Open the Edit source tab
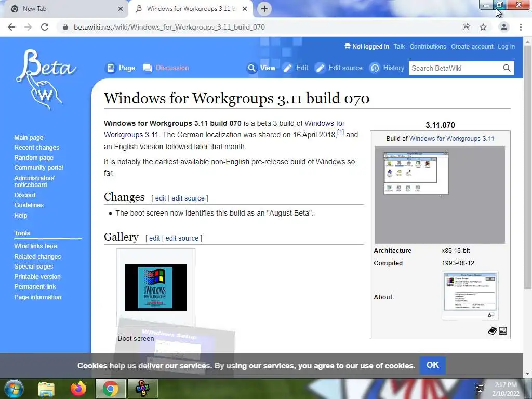Viewport: 532px width, 399px height. coord(339,68)
